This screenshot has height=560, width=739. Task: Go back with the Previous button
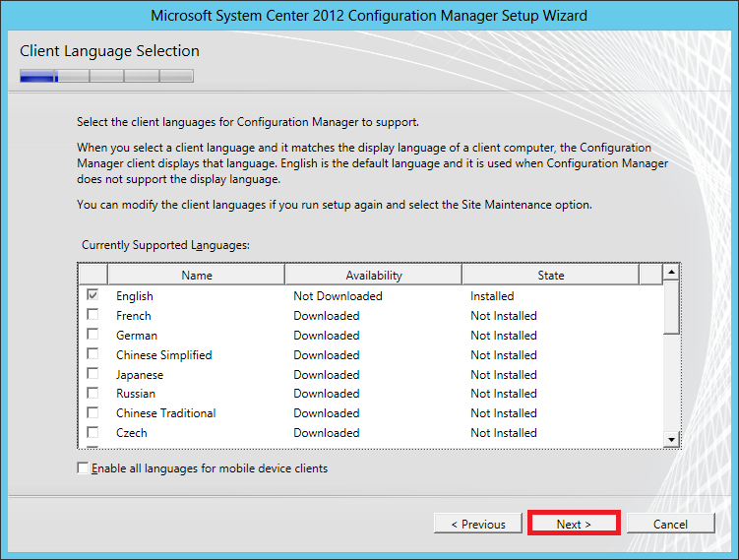pyautogui.click(x=477, y=524)
